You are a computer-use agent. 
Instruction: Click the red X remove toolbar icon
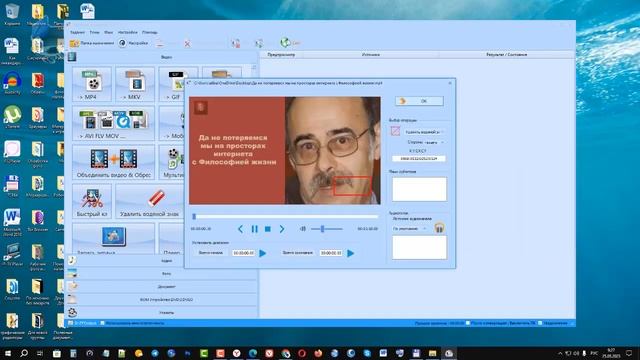coord(187,44)
